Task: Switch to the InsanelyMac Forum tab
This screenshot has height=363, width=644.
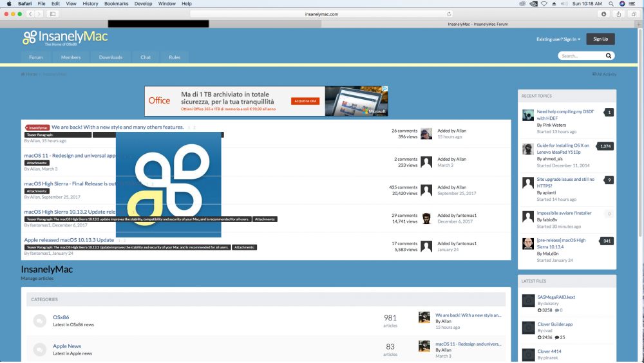Action: click(x=478, y=24)
